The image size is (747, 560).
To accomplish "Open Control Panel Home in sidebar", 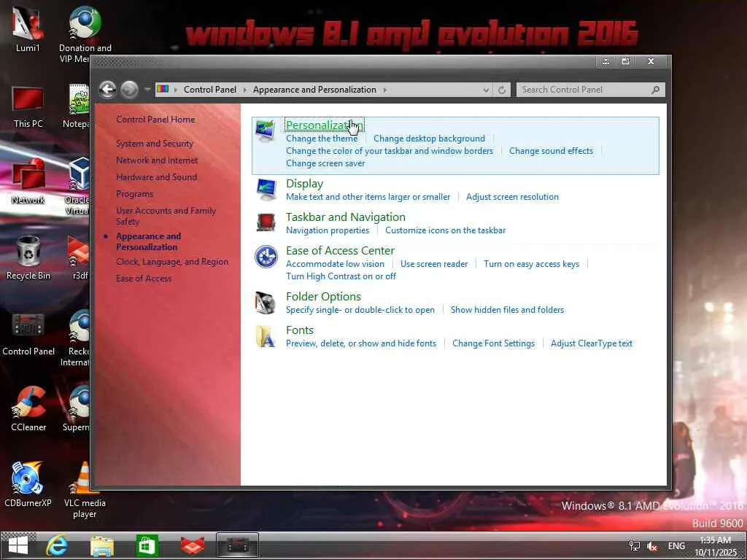I will click(x=156, y=120).
